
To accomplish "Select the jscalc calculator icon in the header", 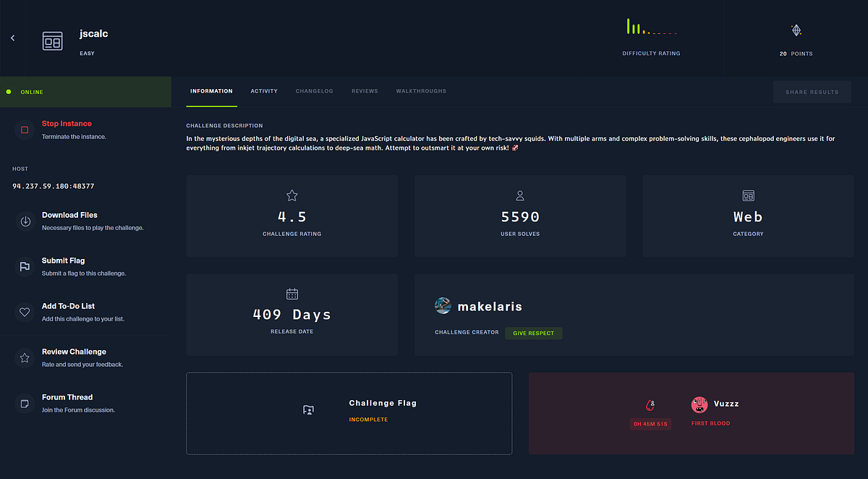I will (52, 41).
